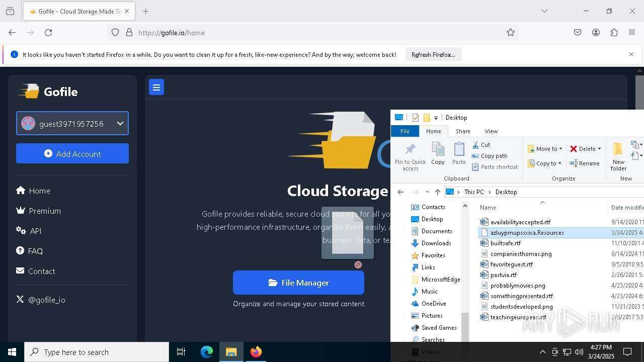The width and height of the screenshot is (644, 362).
Task: Click Paste shortcut in ribbon
Action: point(495,167)
